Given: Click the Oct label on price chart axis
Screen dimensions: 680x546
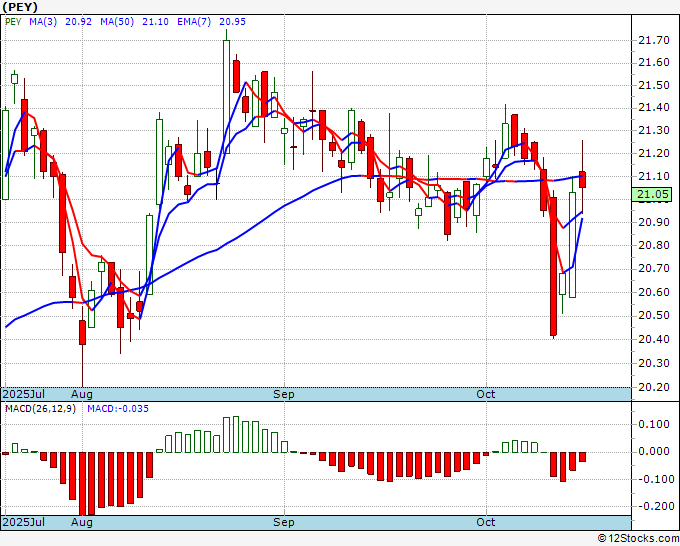Looking at the screenshot, I should [486, 394].
